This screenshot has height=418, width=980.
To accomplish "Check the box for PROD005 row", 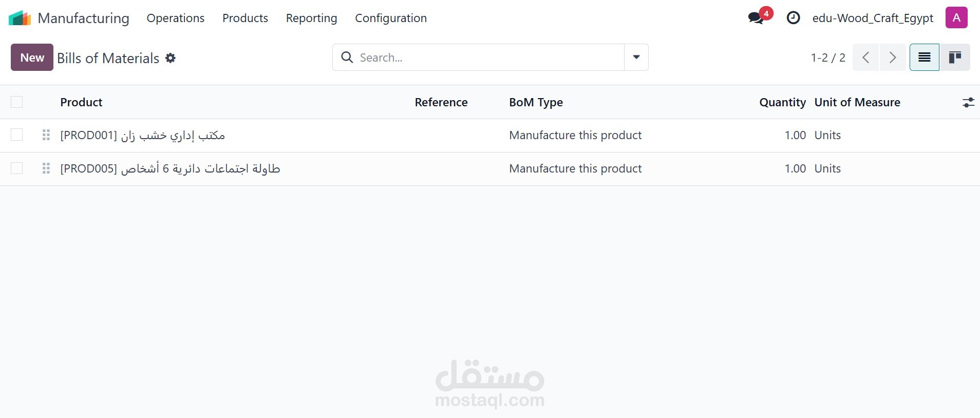I will (17, 168).
